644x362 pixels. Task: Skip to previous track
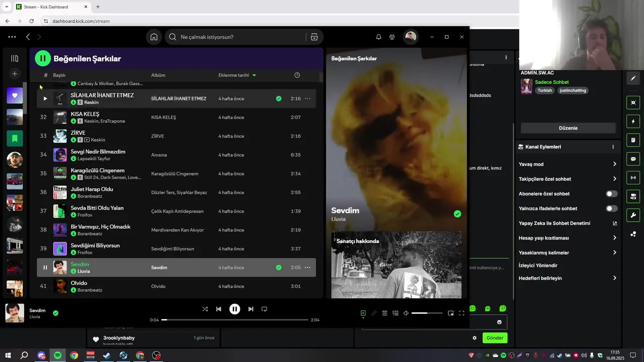coord(218,309)
